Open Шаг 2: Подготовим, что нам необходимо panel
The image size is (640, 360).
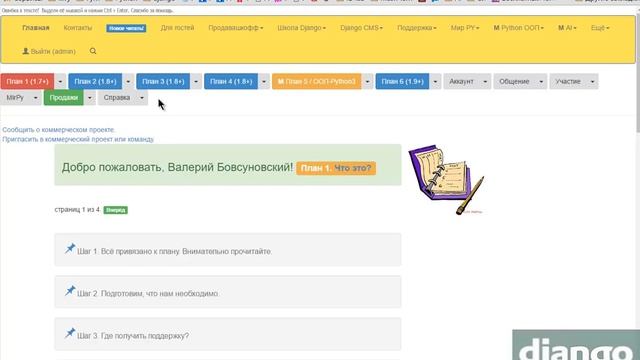(228, 292)
